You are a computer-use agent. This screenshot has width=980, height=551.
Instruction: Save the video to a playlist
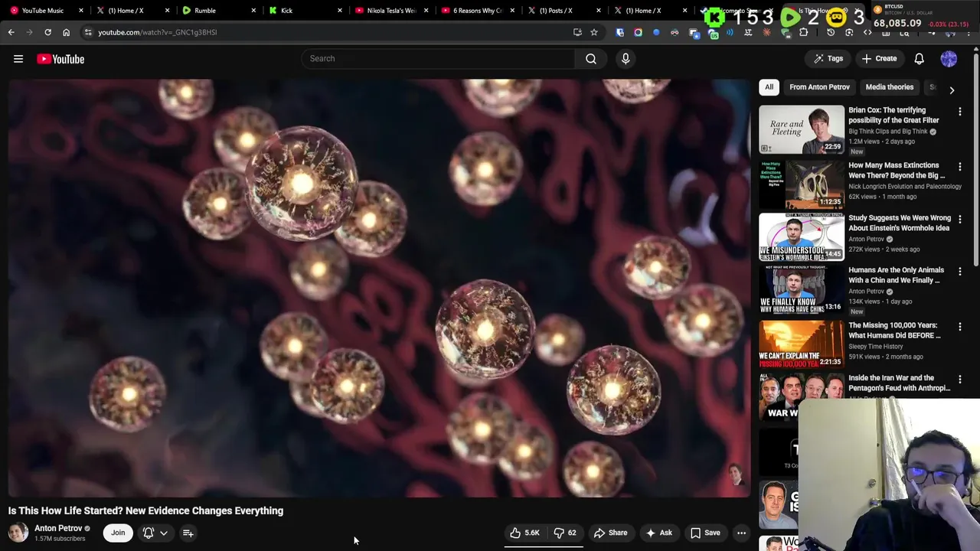tap(705, 533)
